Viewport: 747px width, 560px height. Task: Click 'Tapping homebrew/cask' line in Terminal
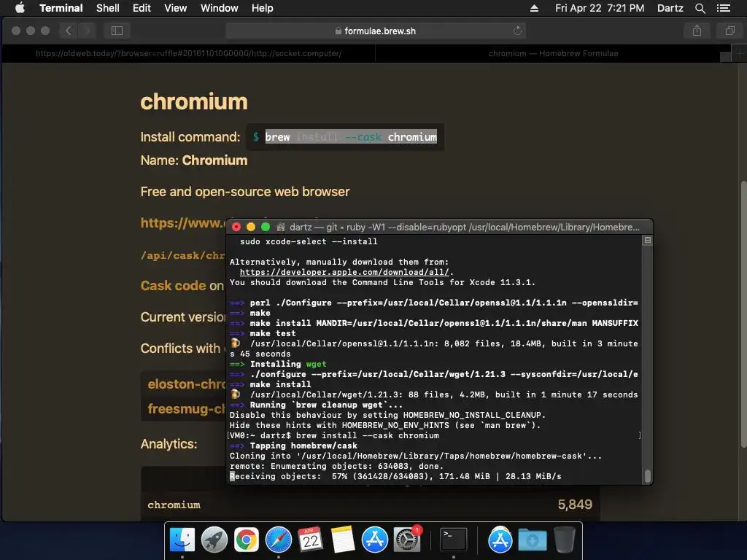tap(293, 446)
